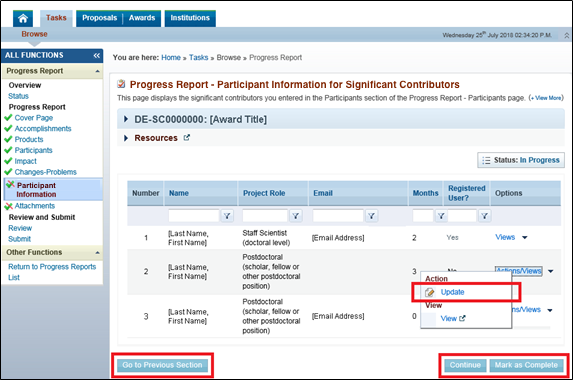Click the Status list icon
Image resolution: width=573 pixels, height=380 pixels.
click(x=486, y=160)
